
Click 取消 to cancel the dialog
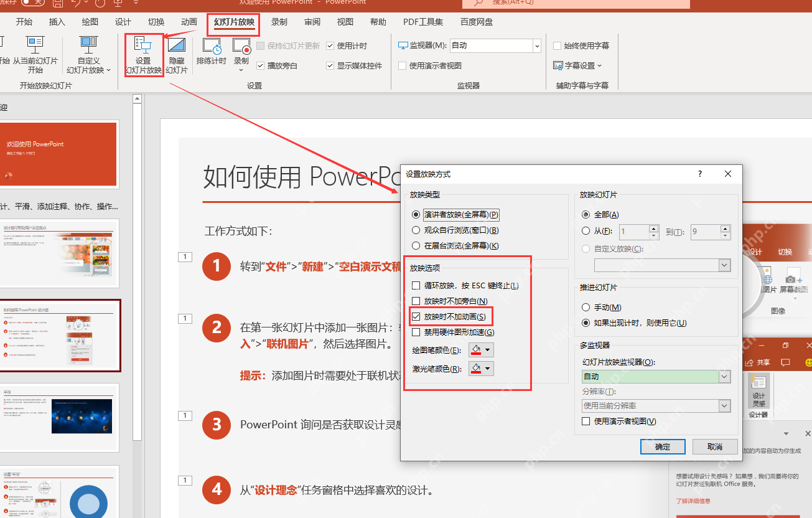715,447
